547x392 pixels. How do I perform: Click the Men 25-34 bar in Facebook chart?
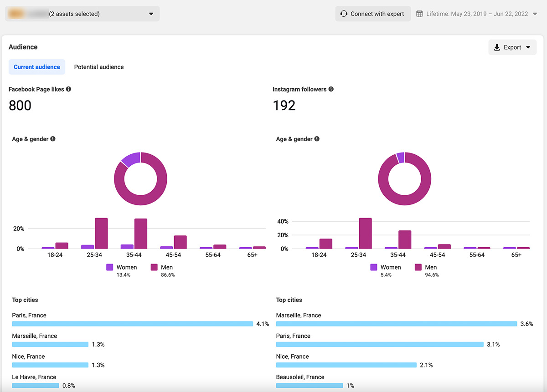(101, 234)
